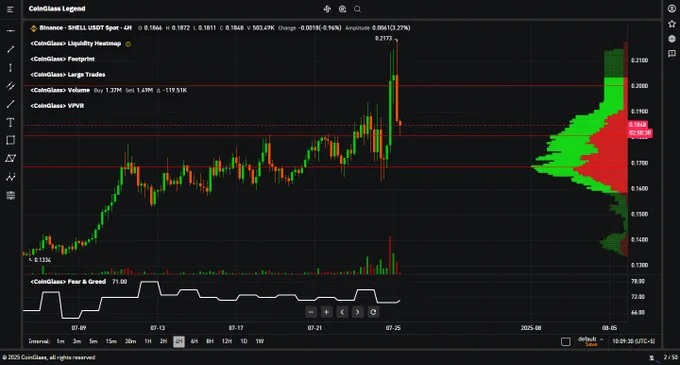Screen dimensions: 680x365
Task: Click the 2 / 50 counter in status bar
Action: (x=670, y=358)
